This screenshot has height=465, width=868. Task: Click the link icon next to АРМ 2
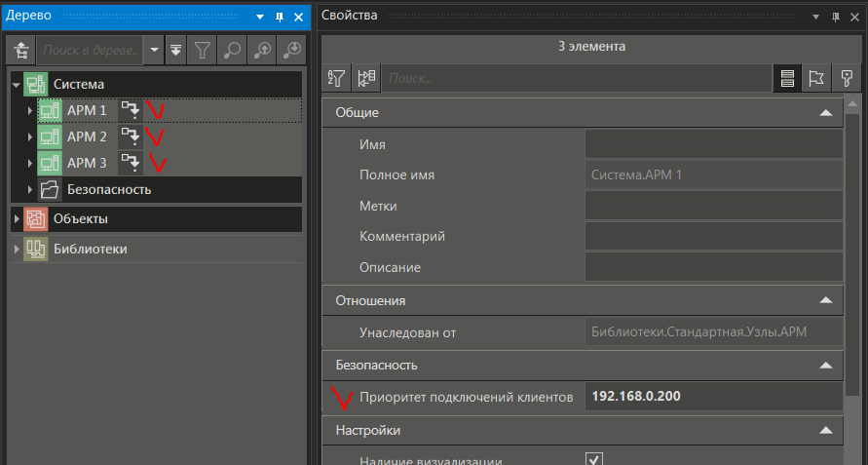click(130, 136)
